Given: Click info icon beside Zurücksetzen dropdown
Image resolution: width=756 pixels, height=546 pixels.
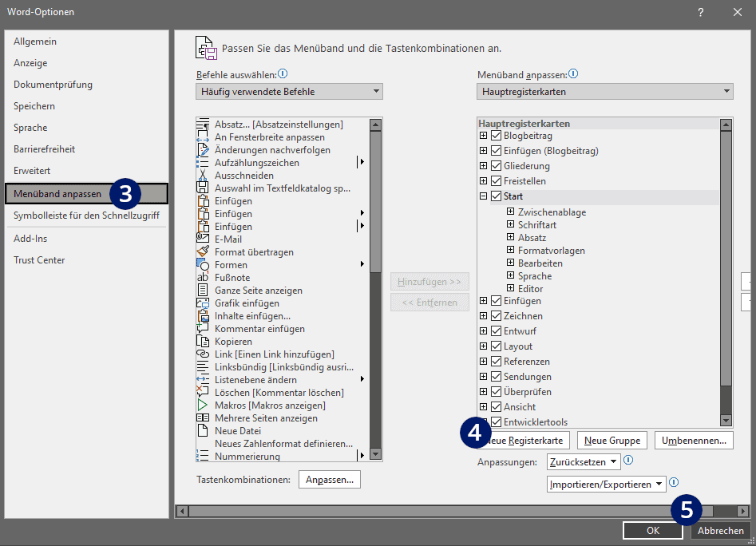Looking at the screenshot, I should [x=629, y=461].
